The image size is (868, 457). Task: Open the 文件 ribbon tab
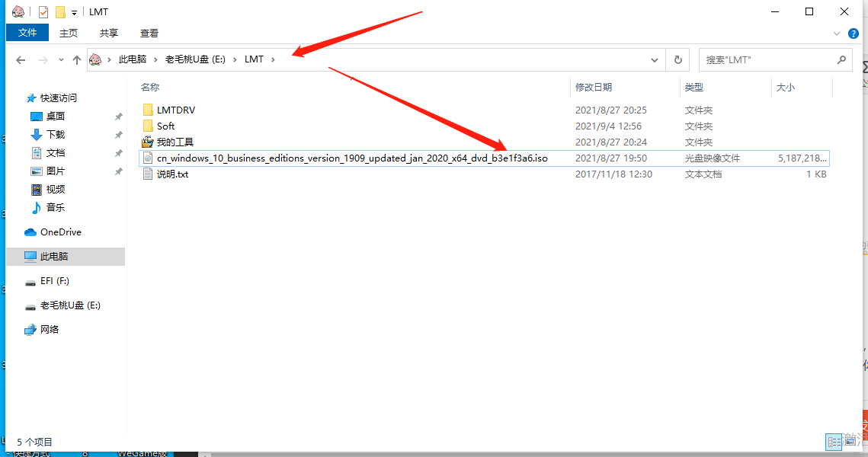coord(27,33)
